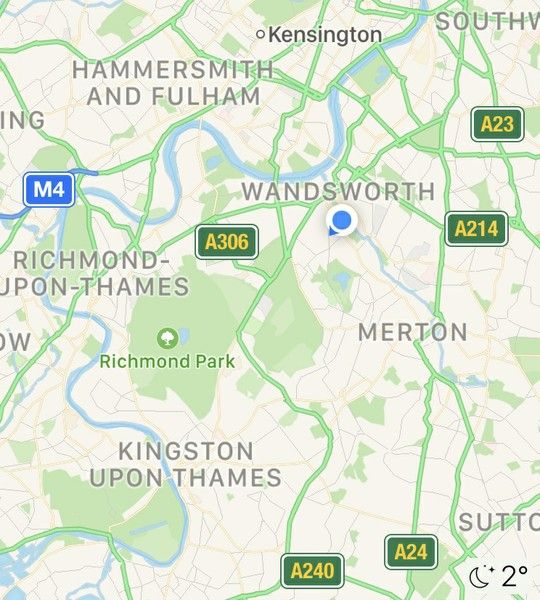Image resolution: width=540 pixels, height=600 pixels.
Task: Open the 2° temperature reading
Action: pos(515,576)
